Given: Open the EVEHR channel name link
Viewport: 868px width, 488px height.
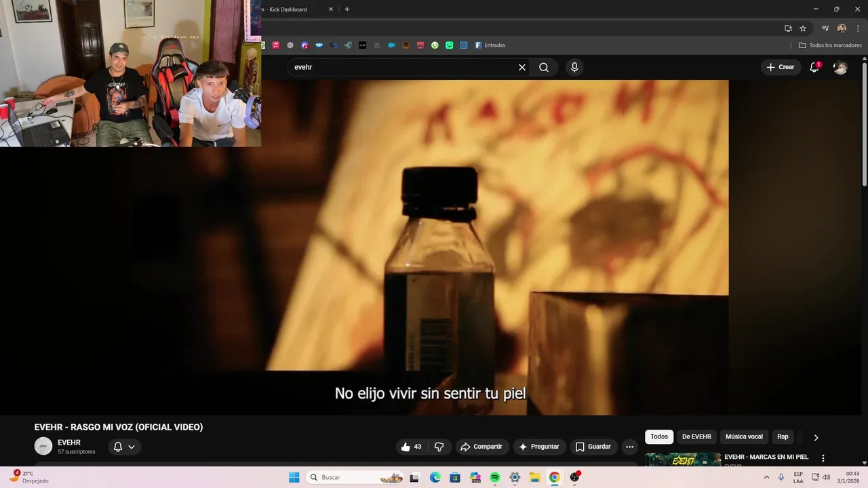Looking at the screenshot, I should [x=69, y=443].
